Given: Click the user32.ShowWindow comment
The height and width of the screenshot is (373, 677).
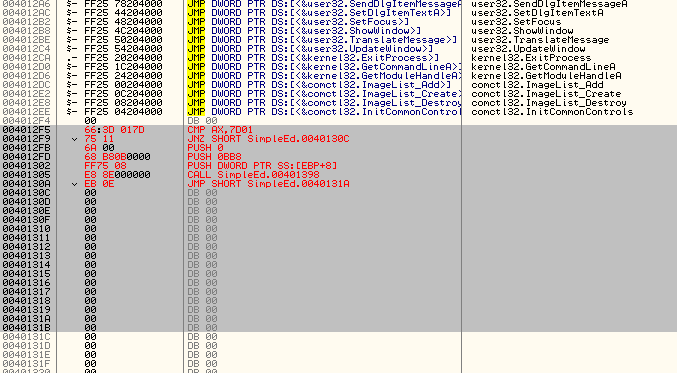Looking at the screenshot, I should point(522,31).
